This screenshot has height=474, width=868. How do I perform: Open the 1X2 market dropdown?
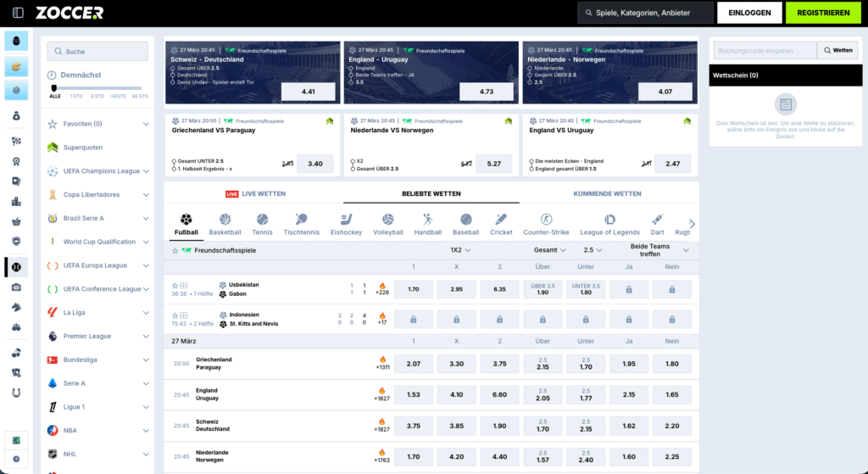pyautogui.click(x=460, y=251)
